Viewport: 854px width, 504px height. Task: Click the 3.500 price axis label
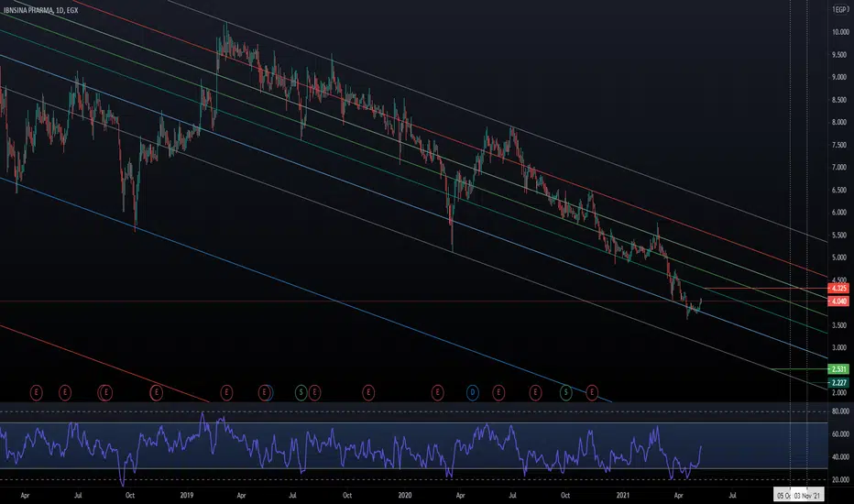[x=840, y=325]
